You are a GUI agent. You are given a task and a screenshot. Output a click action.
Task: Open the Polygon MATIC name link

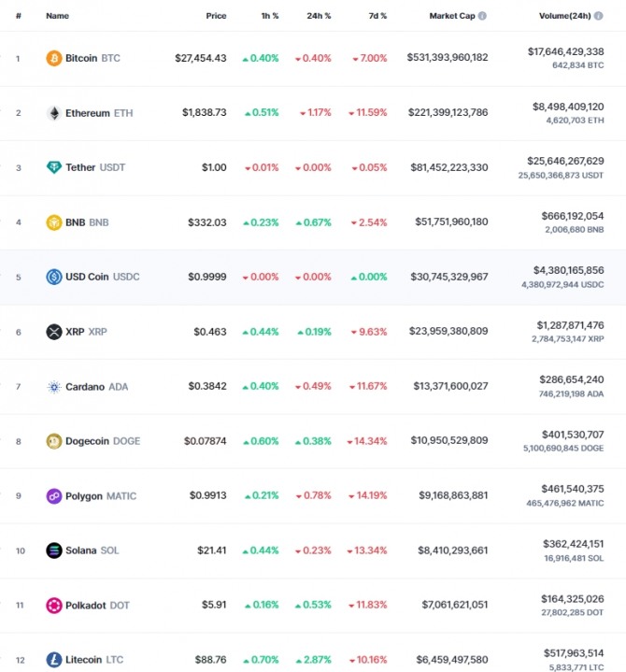coord(100,496)
